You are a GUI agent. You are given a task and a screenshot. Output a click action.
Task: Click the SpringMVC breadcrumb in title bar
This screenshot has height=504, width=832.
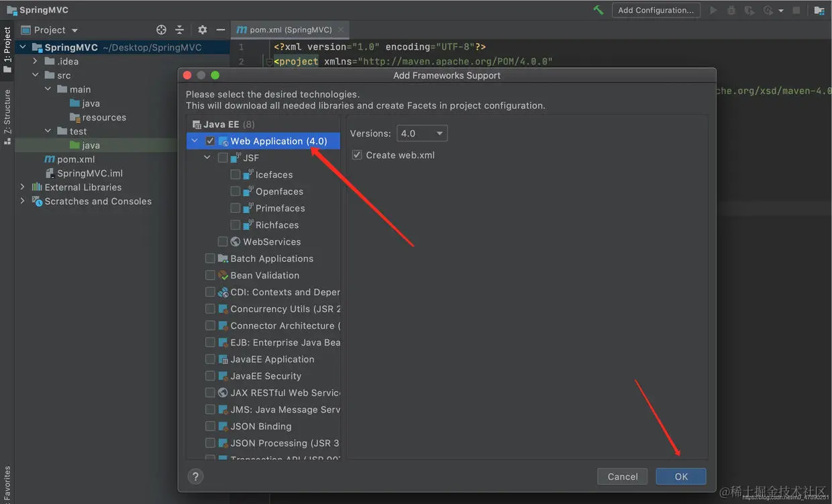click(38, 10)
